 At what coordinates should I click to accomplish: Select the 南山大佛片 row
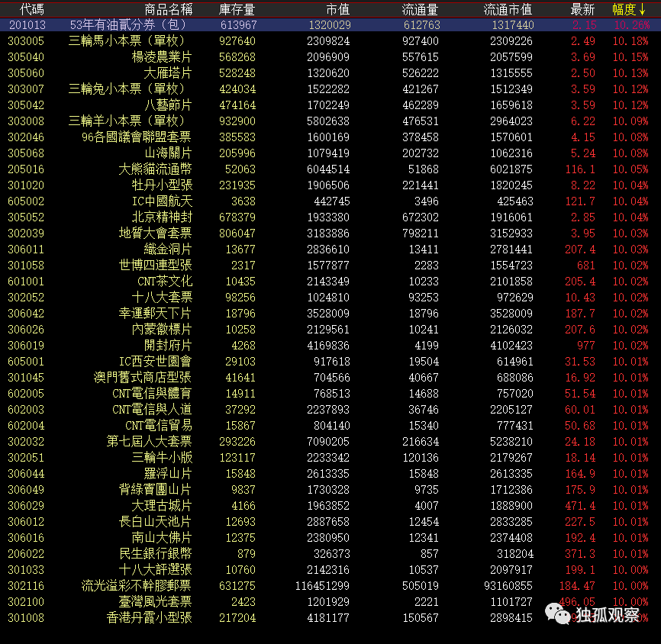point(330,537)
